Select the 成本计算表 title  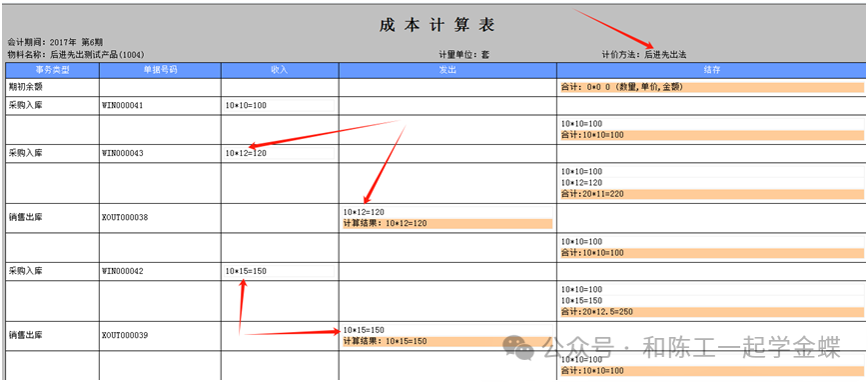[x=436, y=25]
